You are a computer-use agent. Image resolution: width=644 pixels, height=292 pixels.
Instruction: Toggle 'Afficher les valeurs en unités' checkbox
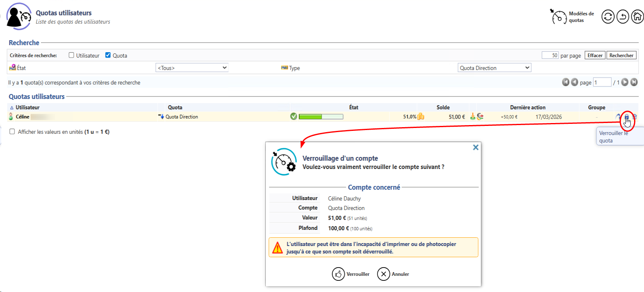coord(12,132)
